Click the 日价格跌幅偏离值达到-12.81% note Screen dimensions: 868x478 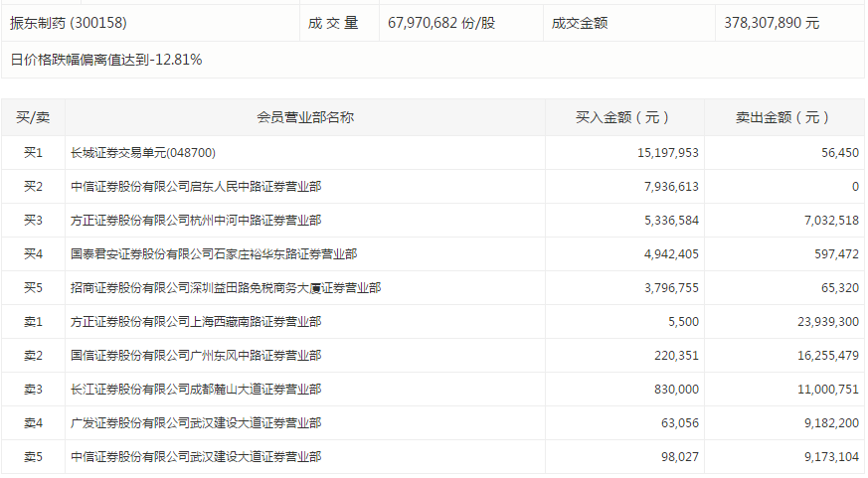pyautogui.click(x=105, y=60)
